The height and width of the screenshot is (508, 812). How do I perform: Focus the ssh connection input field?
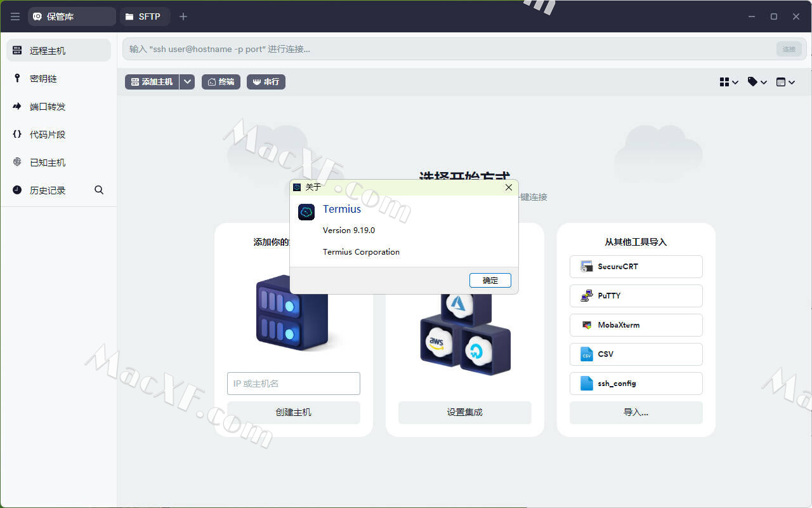pos(448,49)
